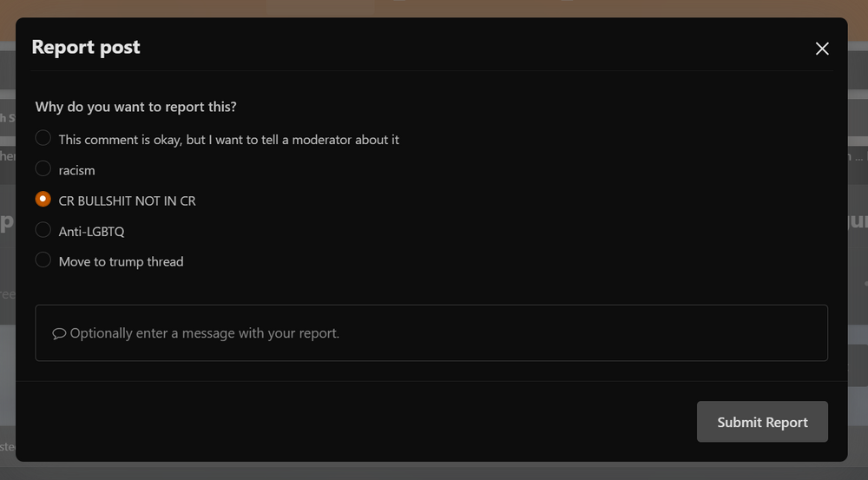Screen dimensions: 868x480
Task: Click 'tell a moderator about it' label text
Action: (x=330, y=140)
